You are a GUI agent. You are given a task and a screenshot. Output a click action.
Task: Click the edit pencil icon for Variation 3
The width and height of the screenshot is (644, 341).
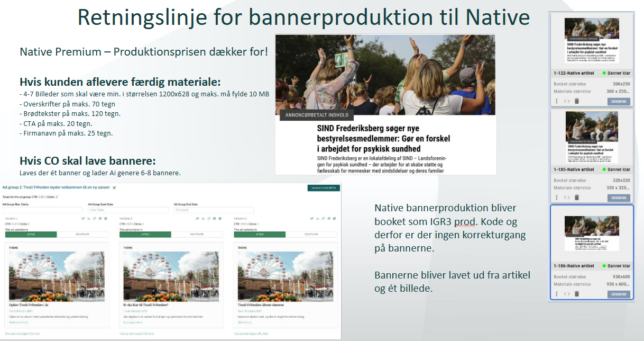click(x=334, y=219)
